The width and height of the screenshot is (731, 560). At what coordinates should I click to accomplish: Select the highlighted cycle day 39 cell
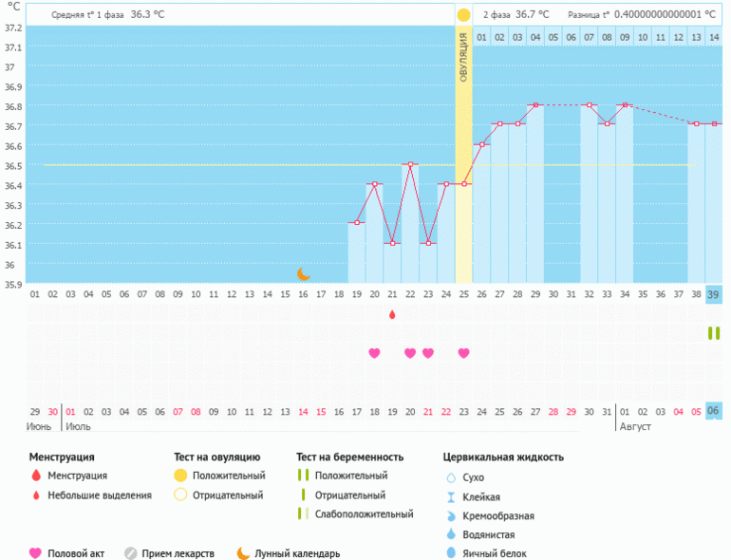point(713,295)
